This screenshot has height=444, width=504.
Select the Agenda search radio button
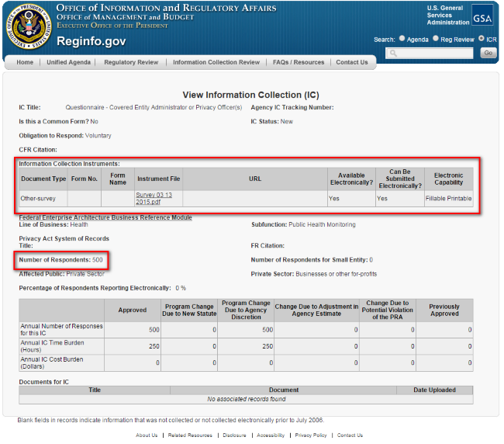tap(402, 38)
